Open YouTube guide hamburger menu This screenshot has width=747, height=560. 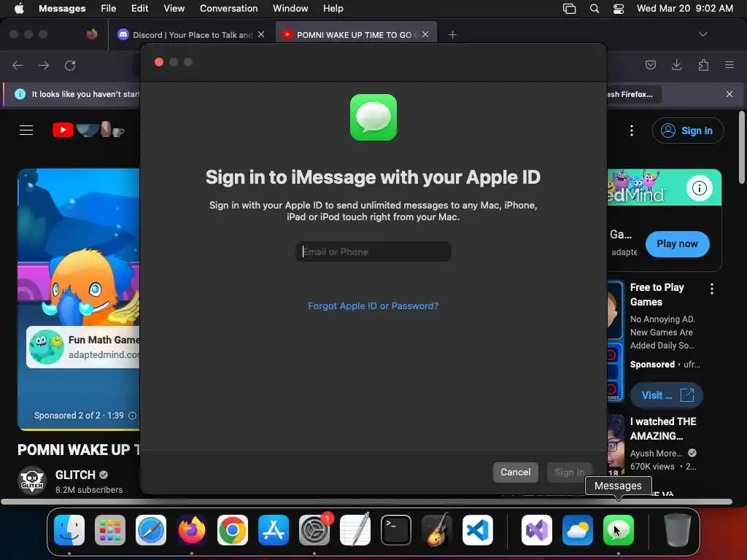[26, 130]
